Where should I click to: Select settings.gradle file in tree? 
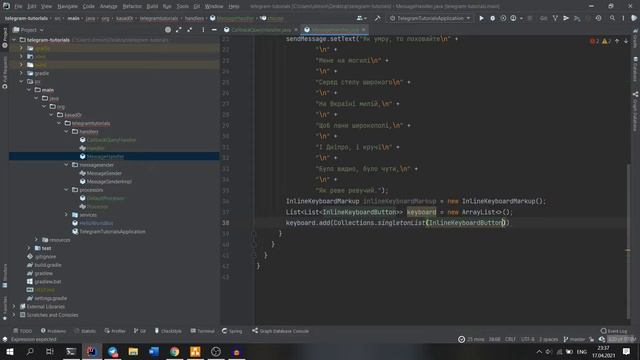(50, 298)
